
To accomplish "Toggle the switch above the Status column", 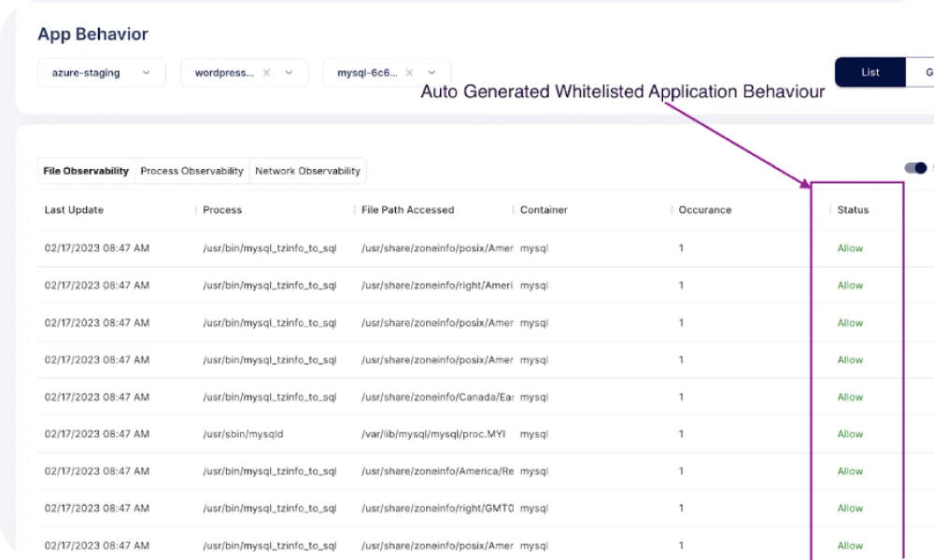I will (915, 168).
